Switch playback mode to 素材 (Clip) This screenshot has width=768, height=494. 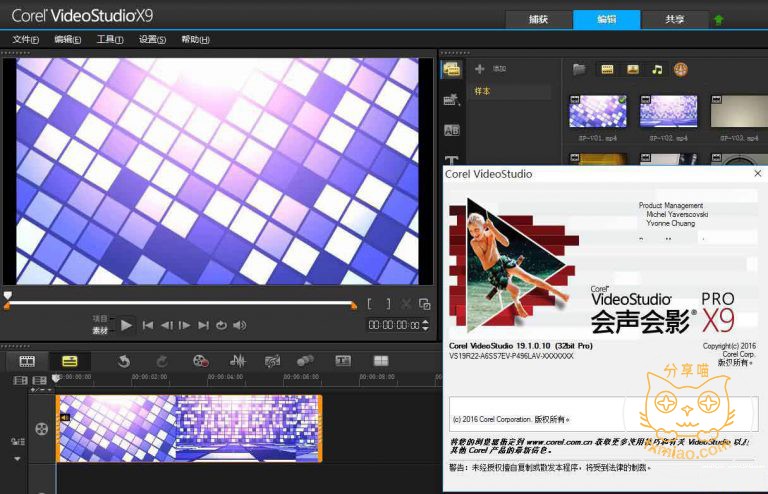coord(99,330)
